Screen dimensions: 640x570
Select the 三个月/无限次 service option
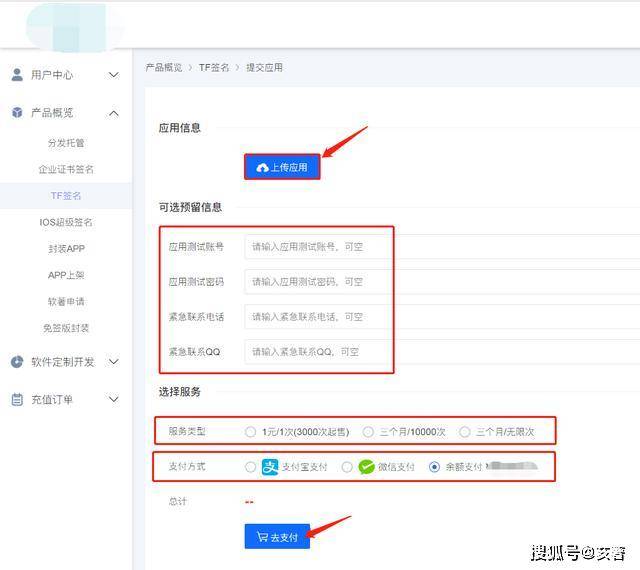pyautogui.click(x=464, y=432)
